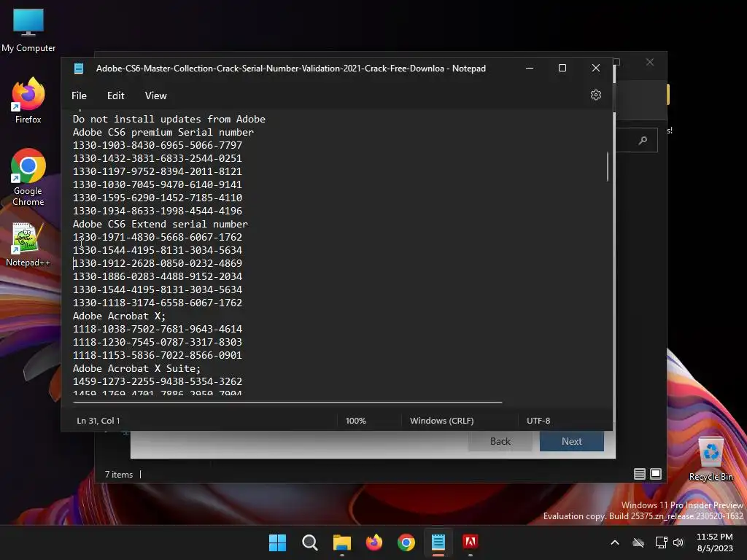Screen dimensions: 747x560
Task: Click the cloud sync tray icon
Action: [x=638, y=542]
